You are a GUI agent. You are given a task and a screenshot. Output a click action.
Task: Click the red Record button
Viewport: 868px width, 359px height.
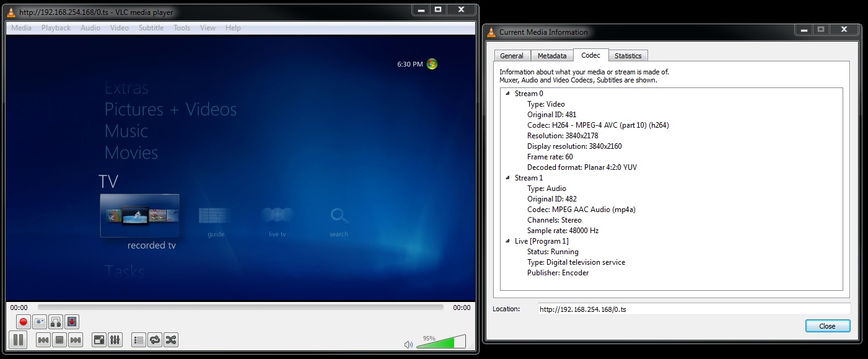24,322
